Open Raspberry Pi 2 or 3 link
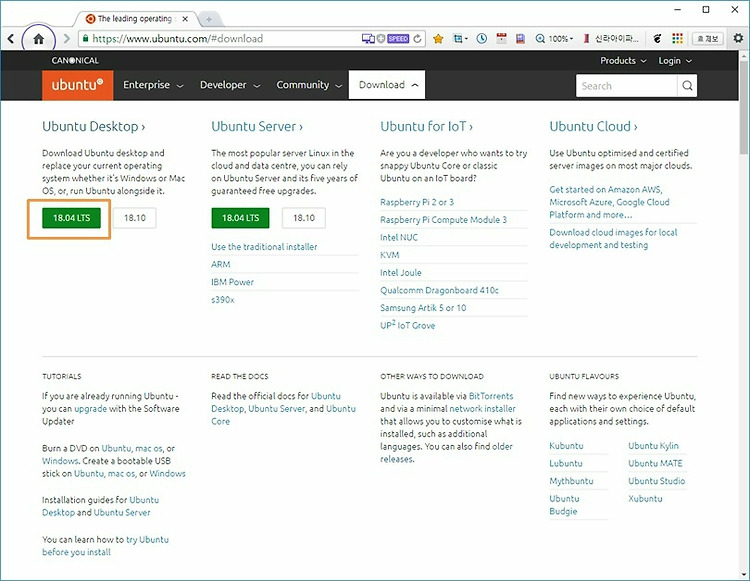 point(417,202)
